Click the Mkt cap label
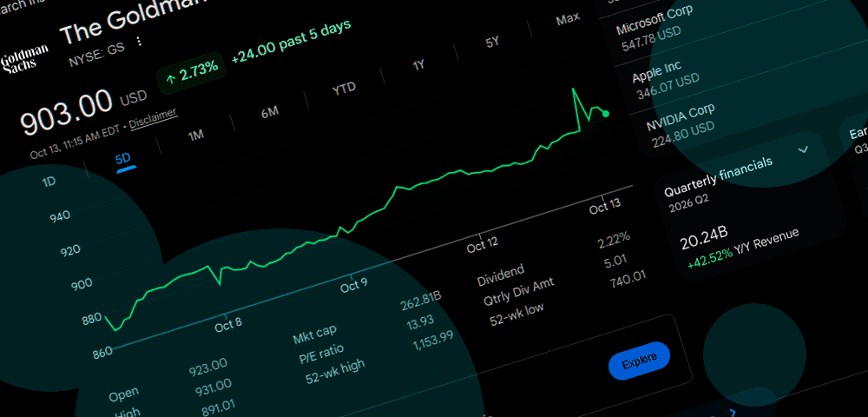Screen dimensions: 868x417 314,334
